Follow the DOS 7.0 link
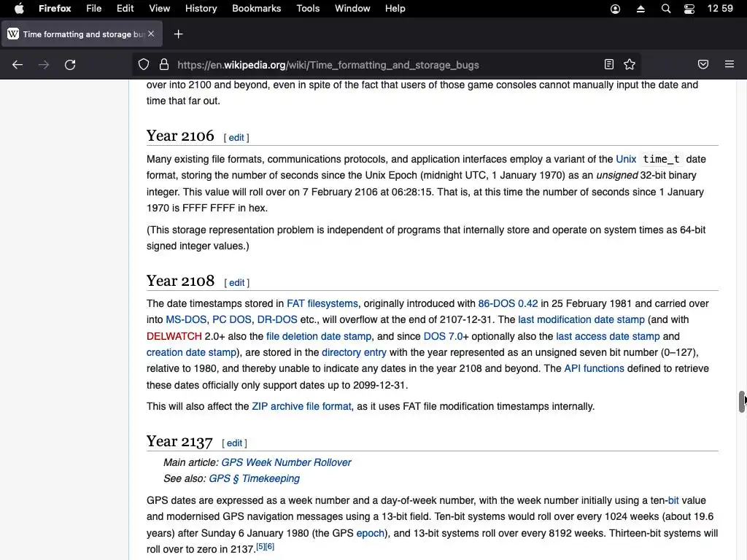This screenshot has width=747, height=560. pos(443,337)
